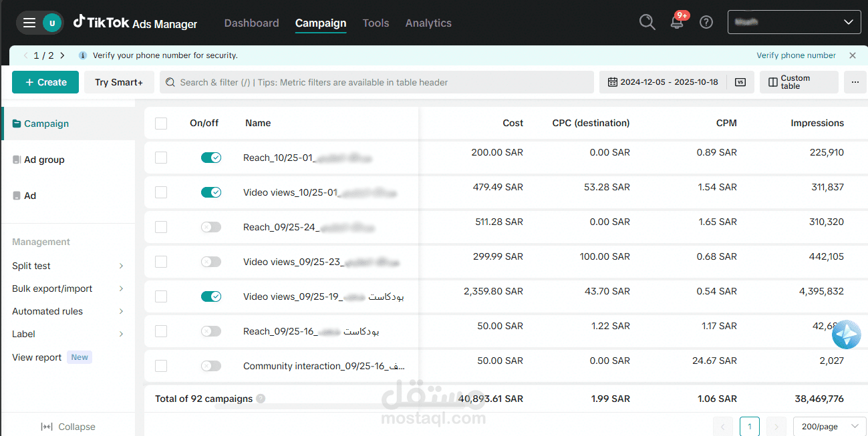The image size is (868, 436).
Task: Open the Analytics tab
Action: 428,23
